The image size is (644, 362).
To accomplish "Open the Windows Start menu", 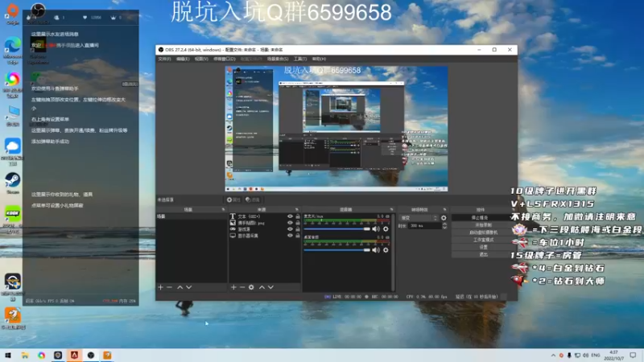I will tap(8, 355).
